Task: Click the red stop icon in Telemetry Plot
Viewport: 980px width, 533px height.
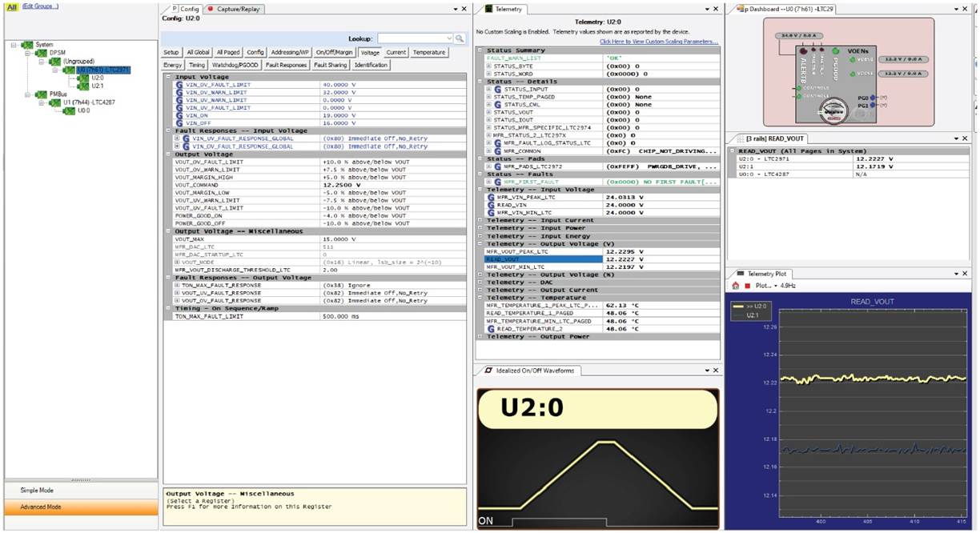Action: pyautogui.click(x=747, y=286)
